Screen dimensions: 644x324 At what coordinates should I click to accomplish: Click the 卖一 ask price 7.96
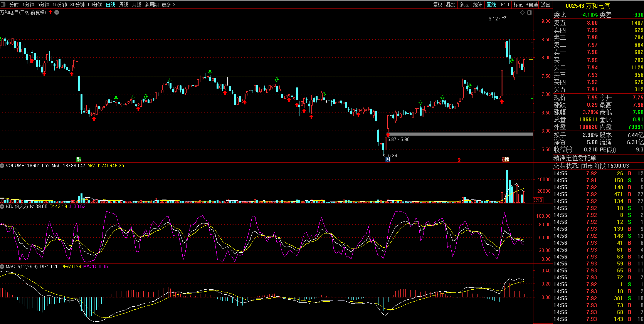tap(592, 52)
